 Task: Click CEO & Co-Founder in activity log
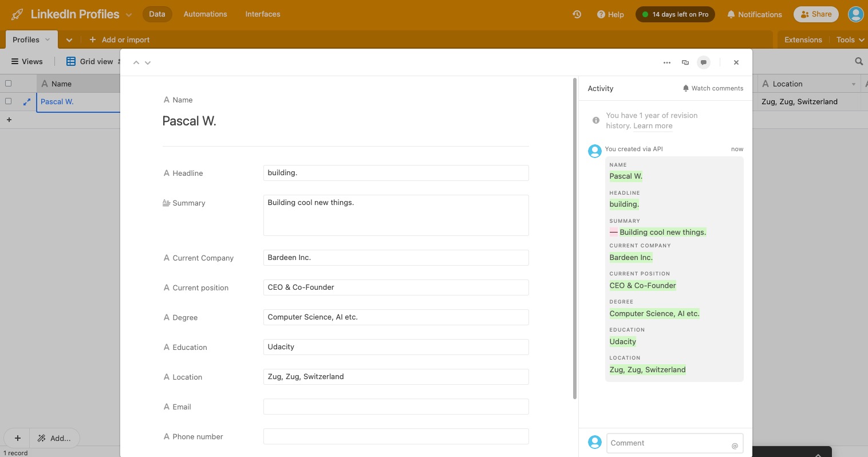(642, 286)
